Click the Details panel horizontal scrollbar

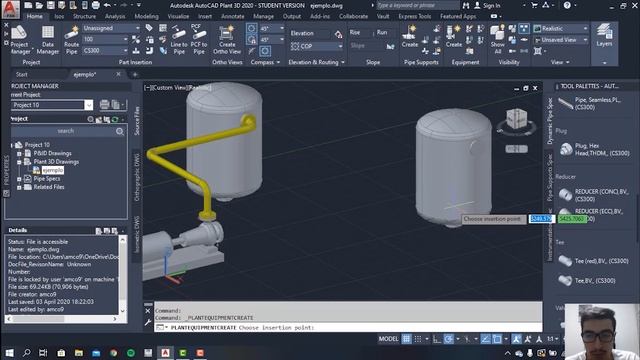[62, 319]
